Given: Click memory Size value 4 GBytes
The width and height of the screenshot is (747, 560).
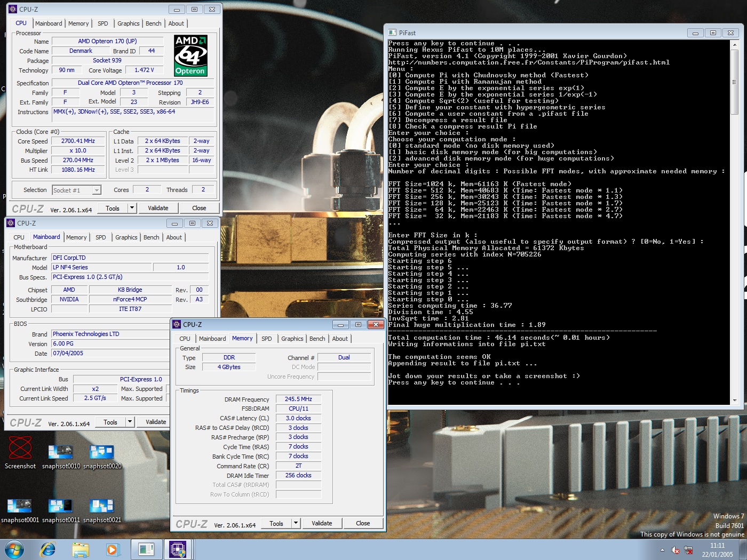Looking at the screenshot, I should point(229,367).
